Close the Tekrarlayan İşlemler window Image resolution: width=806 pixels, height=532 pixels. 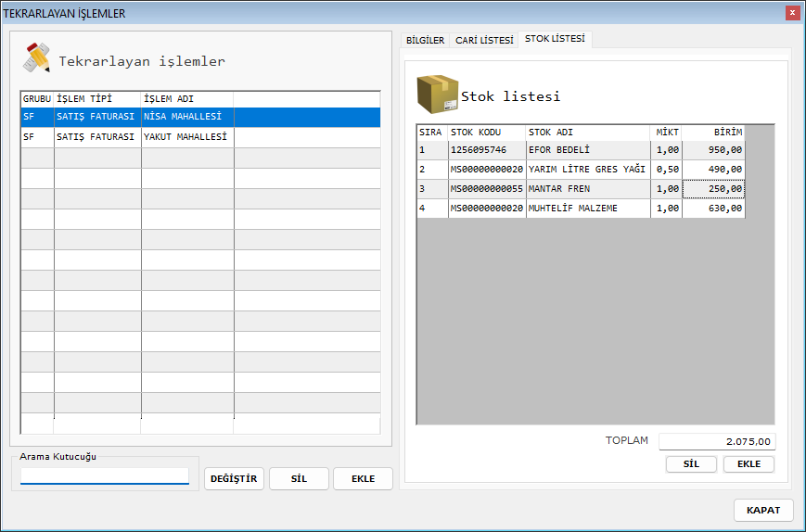[792, 13]
